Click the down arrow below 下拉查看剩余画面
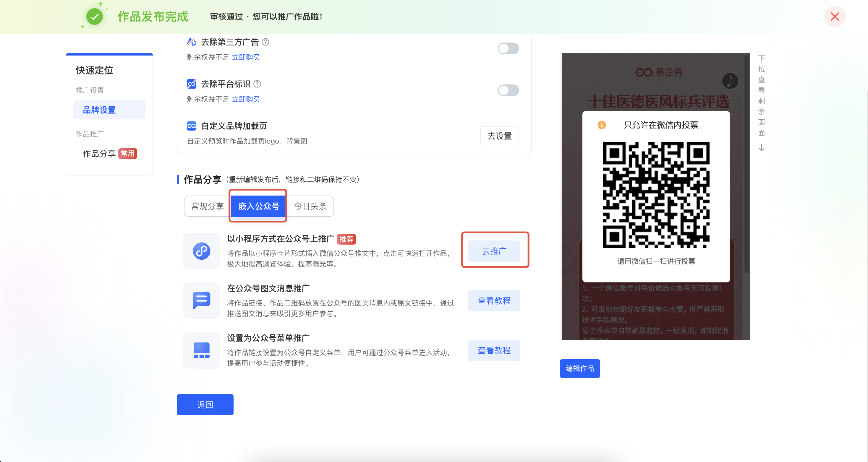This screenshot has width=868, height=462. click(761, 147)
